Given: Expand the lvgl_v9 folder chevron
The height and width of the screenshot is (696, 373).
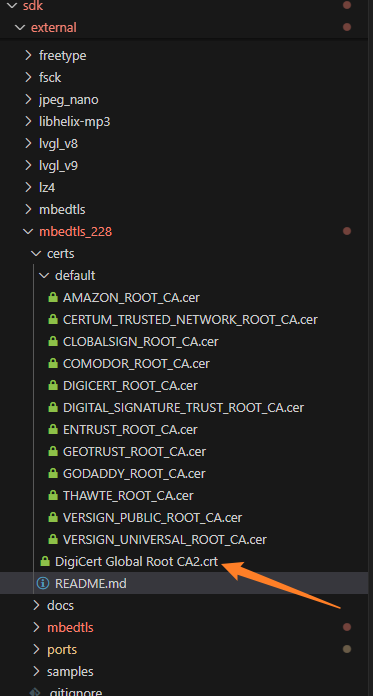Looking at the screenshot, I should (x=28, y=166).
